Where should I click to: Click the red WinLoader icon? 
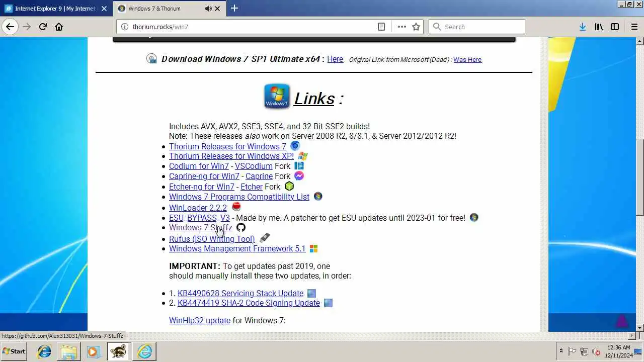tap(236, 207)
